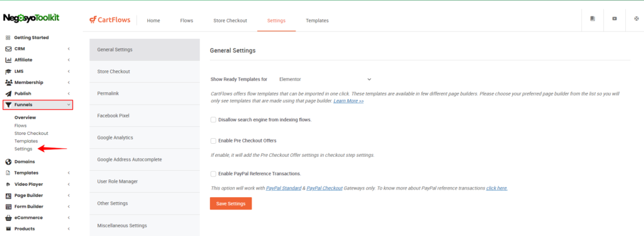Open the Miscellaneous Settings section
The width and height of the screenshot is (644, 236).
pos(145,225)
